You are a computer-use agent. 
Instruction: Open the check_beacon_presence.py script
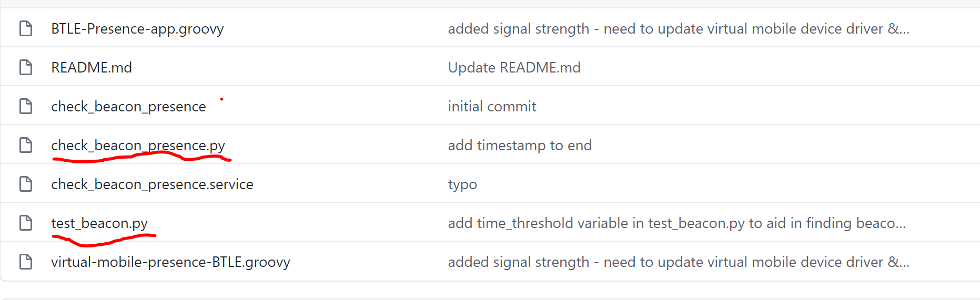138,145
